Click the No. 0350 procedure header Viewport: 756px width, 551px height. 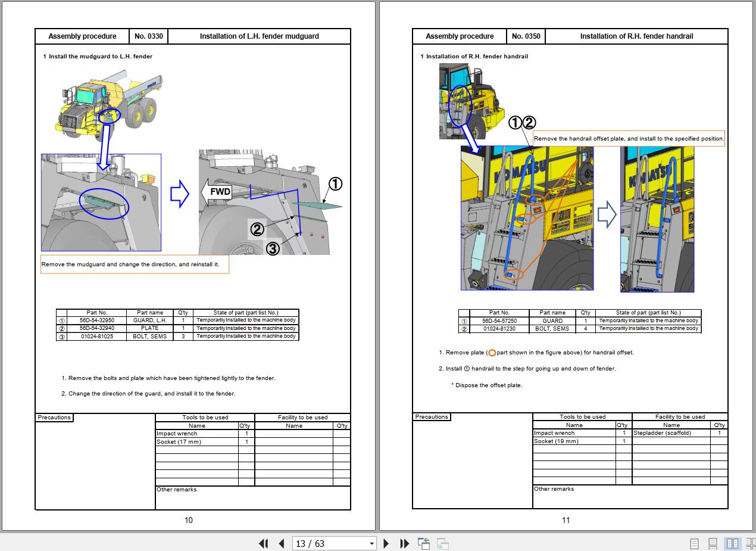[526, 36]
